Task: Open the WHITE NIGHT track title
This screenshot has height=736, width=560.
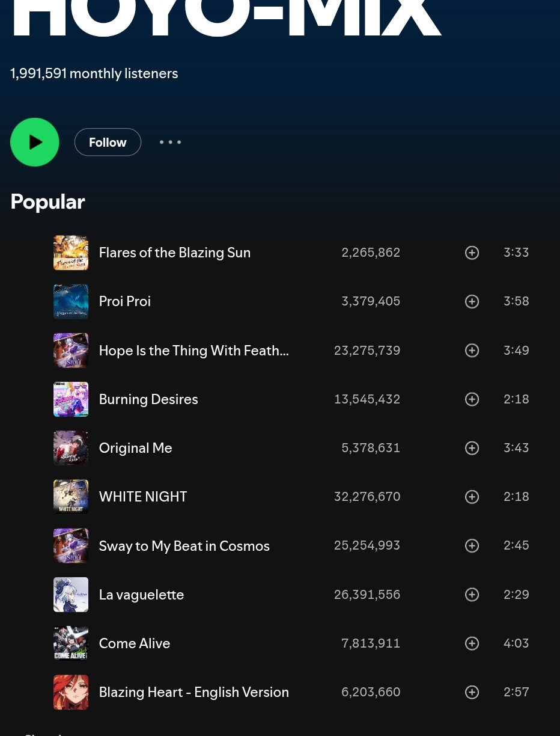Action: point(143,497)
